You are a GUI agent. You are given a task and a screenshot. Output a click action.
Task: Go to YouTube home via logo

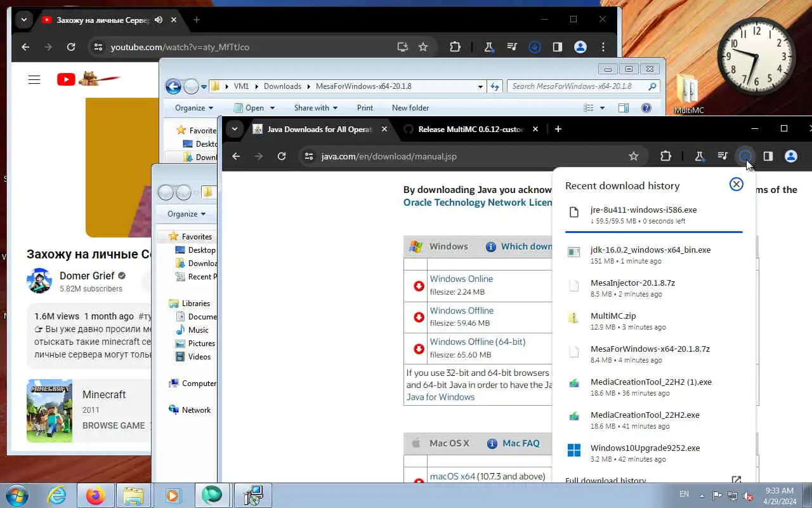point(66,79)
